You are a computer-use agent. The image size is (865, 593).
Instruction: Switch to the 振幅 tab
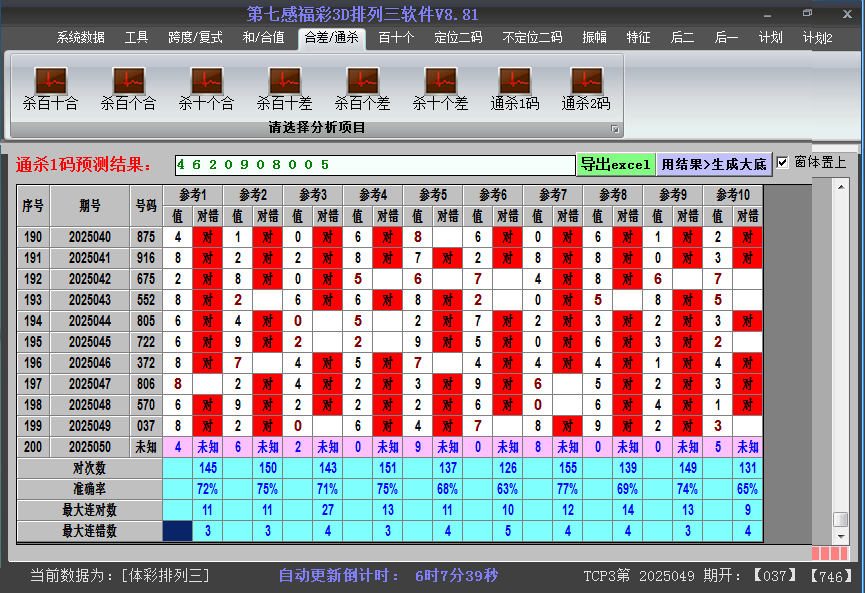click(x=594, y=38)
